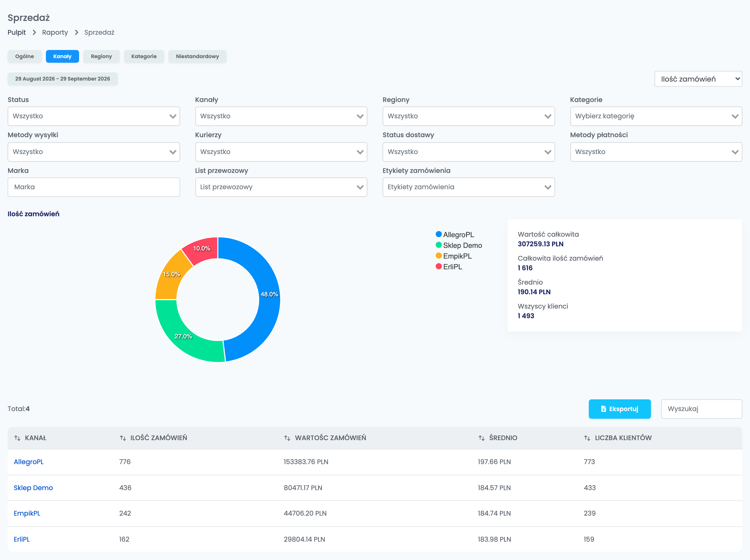Open the date range picker button
This screenshot has width=750, height=560.
[62, 79]
